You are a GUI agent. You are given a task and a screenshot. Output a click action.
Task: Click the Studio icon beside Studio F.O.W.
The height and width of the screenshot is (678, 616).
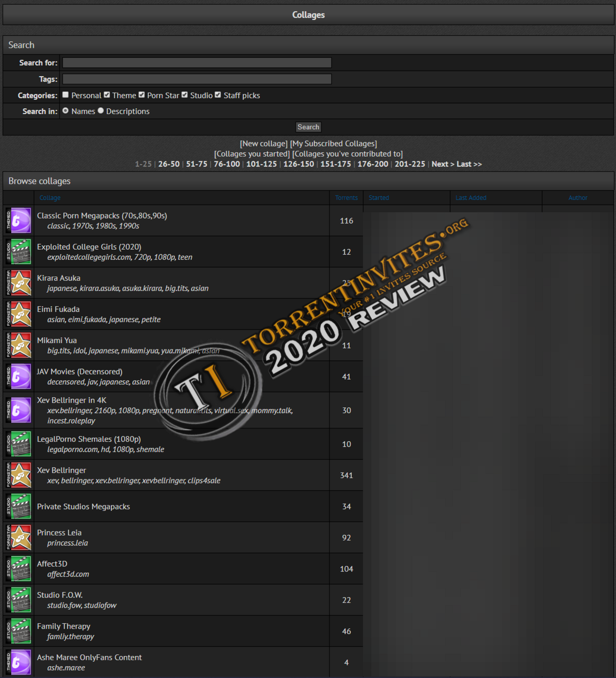pos(19,600)
